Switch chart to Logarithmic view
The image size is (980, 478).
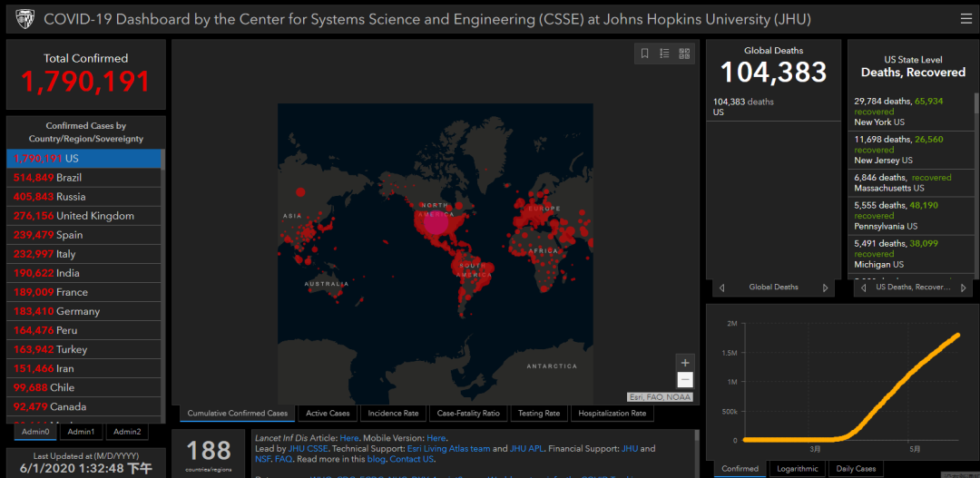[x=797, y=469]
